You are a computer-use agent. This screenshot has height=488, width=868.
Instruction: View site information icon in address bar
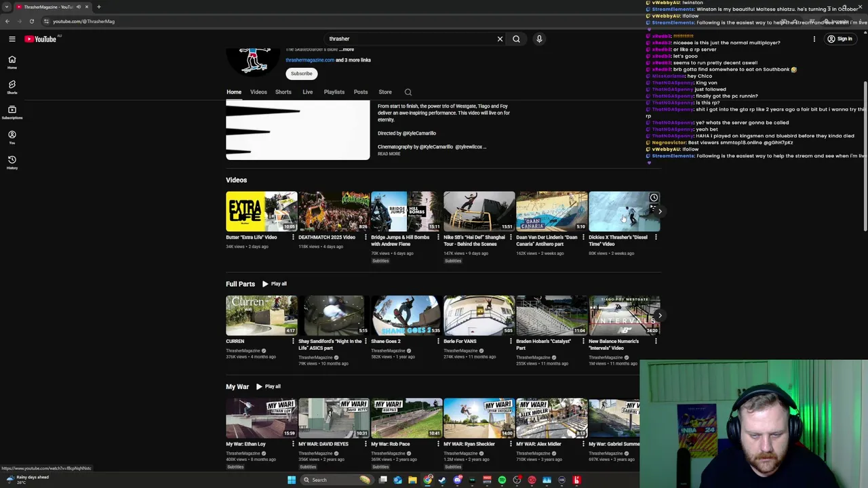point(46,21)
